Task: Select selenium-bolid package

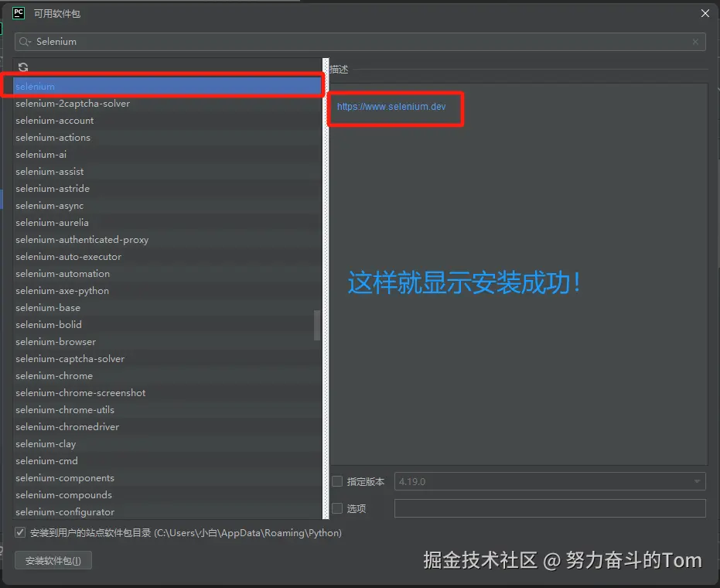Action: 167,324
